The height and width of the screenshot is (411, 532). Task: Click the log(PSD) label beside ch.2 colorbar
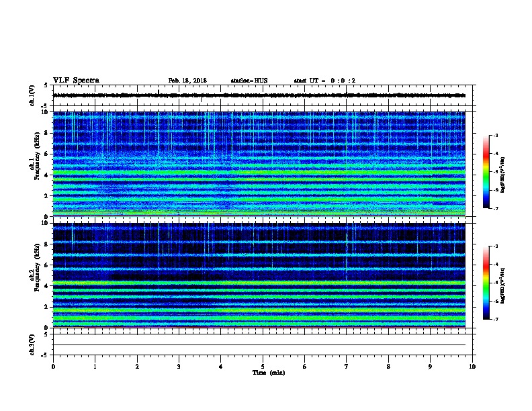[502, 286]
